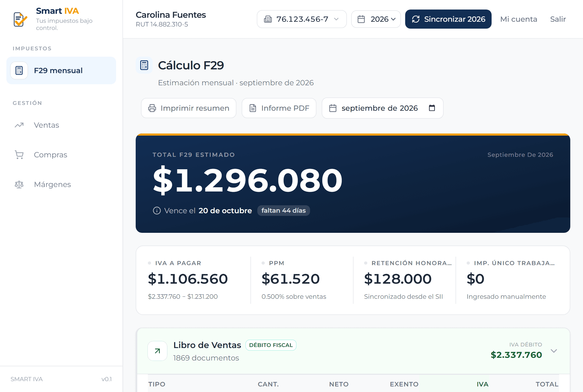Open Mi cuenta
Screen dimensions: 583x392
click(x=519, y=19)
